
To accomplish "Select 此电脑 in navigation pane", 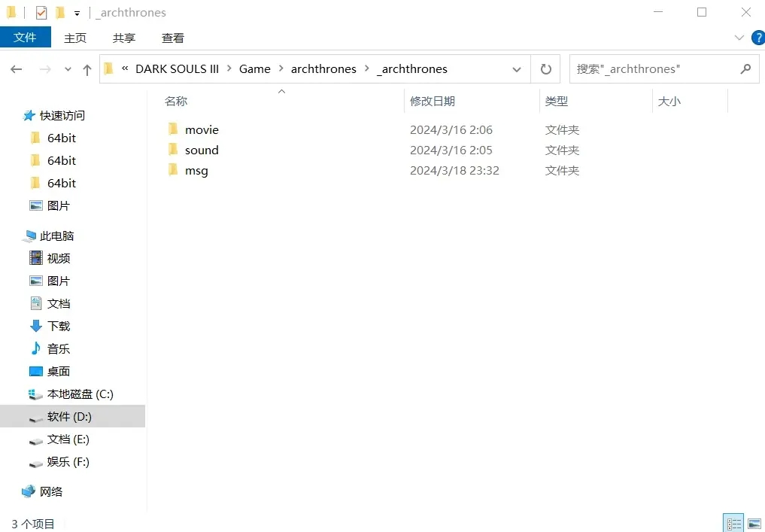I will click(x=57, y=236).
